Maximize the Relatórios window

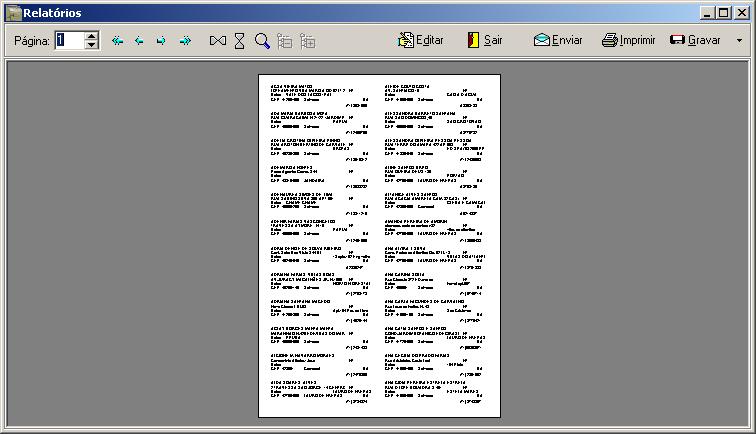724,13
